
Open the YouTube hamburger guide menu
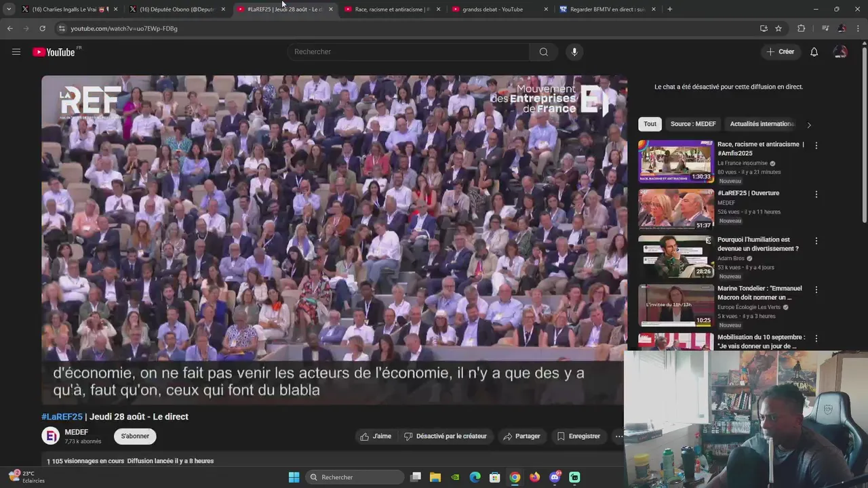(x=16, y=52)
